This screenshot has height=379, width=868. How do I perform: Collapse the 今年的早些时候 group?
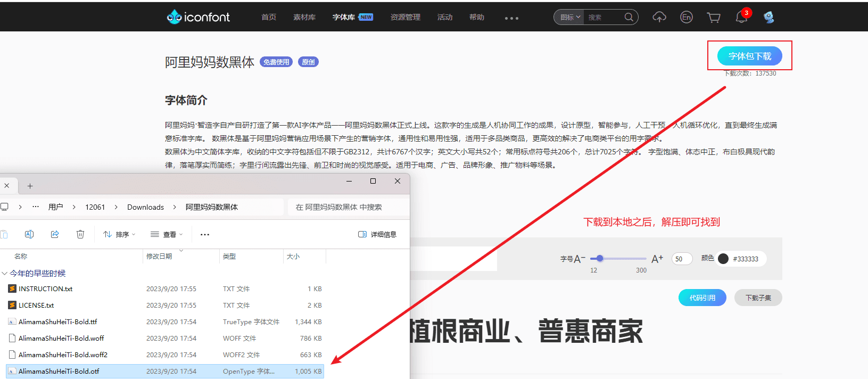(x=5, y=273)
